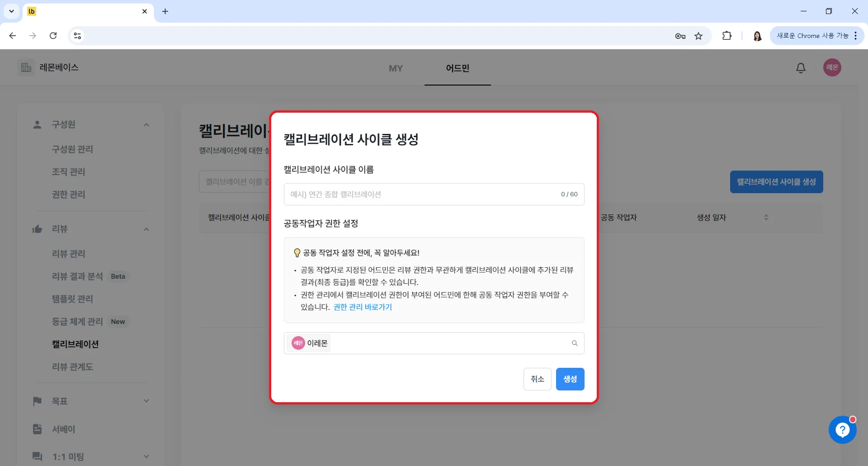Screen dimensions: 868x466
Task: Open new browser tab
Action: (165, 11)
